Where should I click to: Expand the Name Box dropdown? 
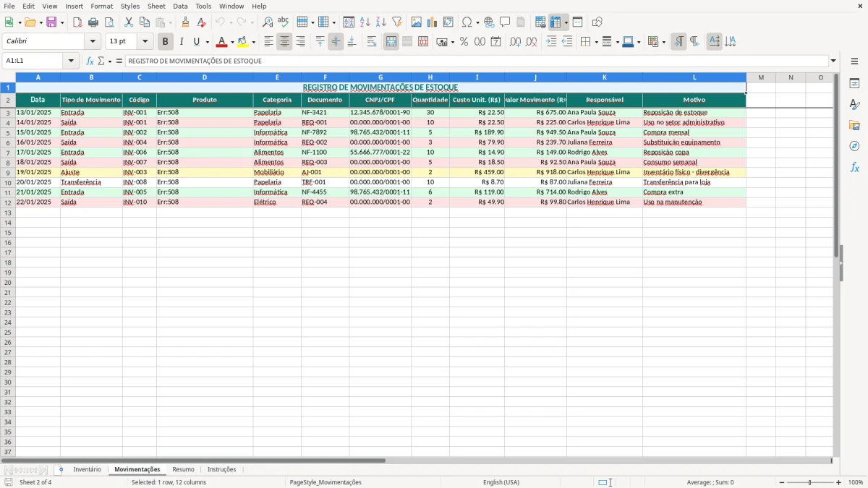[71, 61]
